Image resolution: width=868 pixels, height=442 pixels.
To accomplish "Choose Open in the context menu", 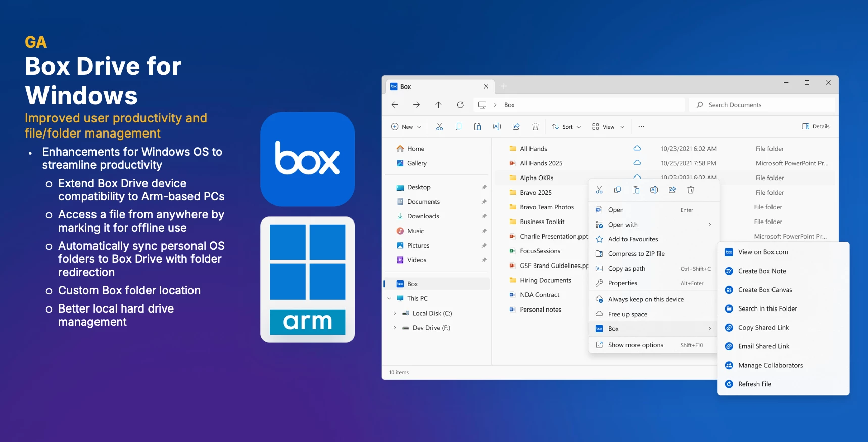I will point(653,210).
